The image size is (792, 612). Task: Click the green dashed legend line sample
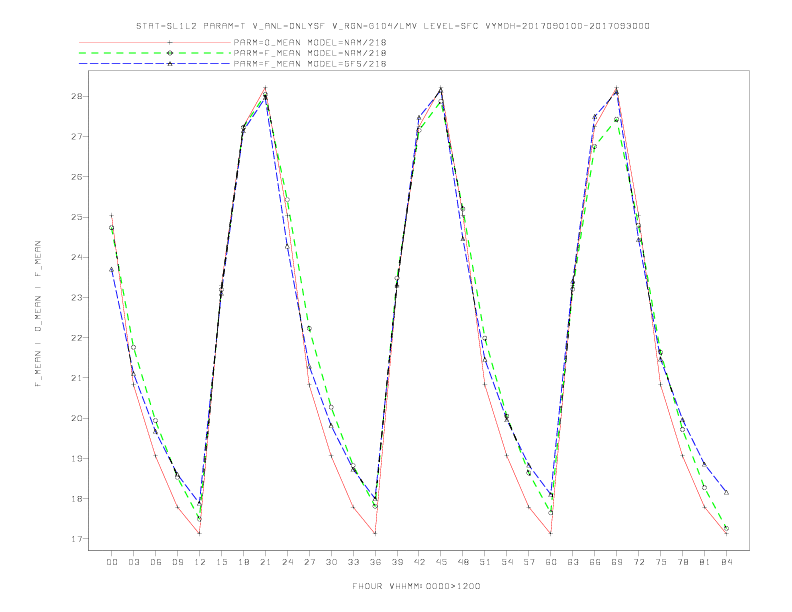[155, 53]
